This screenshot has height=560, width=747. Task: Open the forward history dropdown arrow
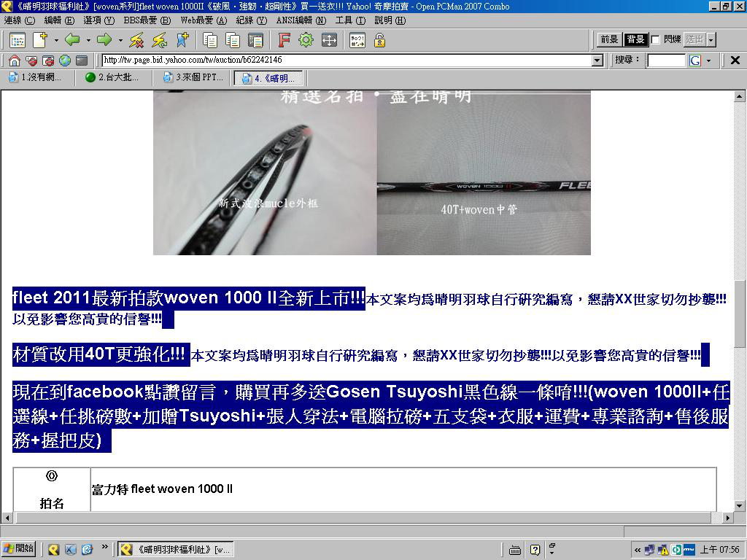120,40
